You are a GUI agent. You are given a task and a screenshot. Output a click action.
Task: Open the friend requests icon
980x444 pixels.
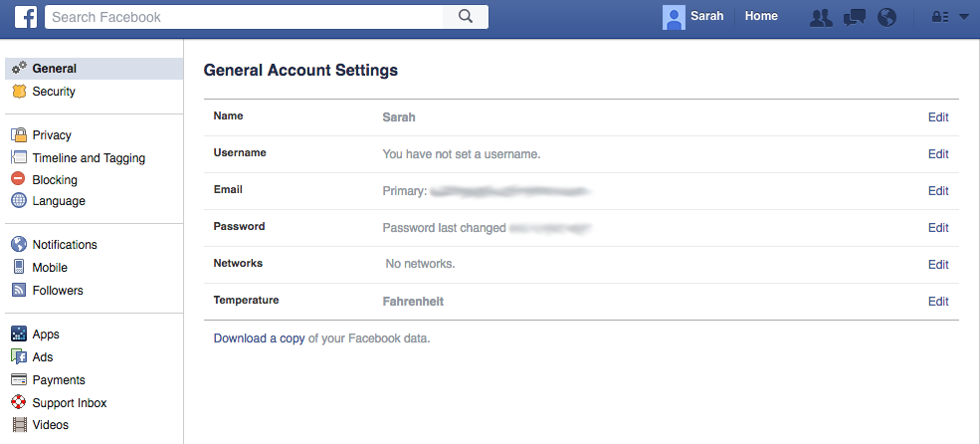click(821, 17)
